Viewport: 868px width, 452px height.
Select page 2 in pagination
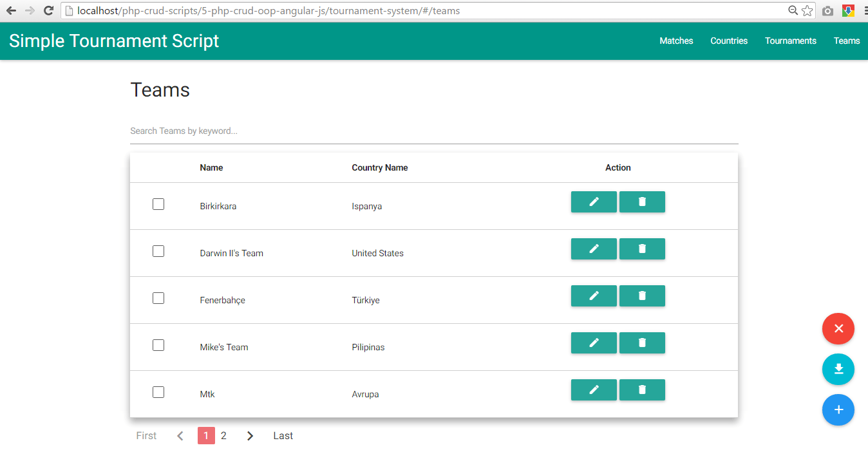pos(223,436)
